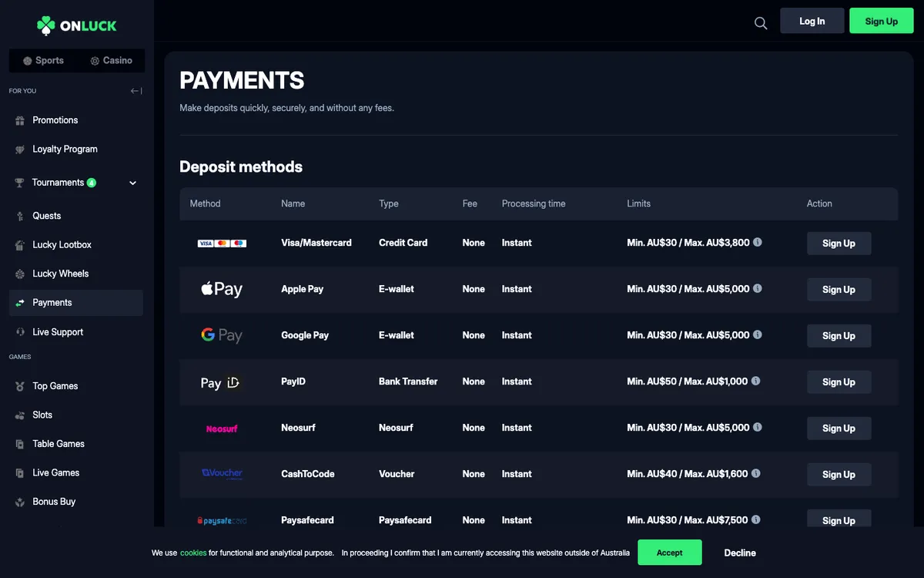The image size is (924, 578).
Task: Click the Promotions gift icon
Action: click(20, 121)
